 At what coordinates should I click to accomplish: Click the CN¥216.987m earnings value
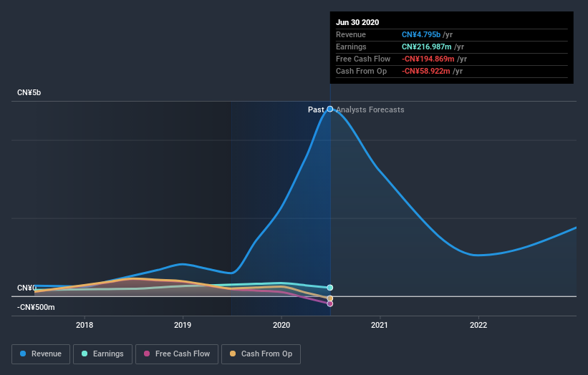427,47
